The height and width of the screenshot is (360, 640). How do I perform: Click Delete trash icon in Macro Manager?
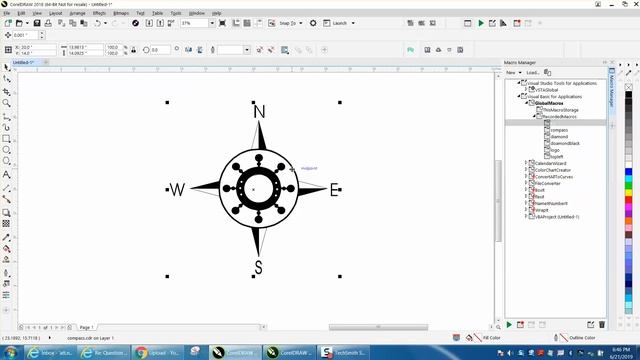pos(602,325)
